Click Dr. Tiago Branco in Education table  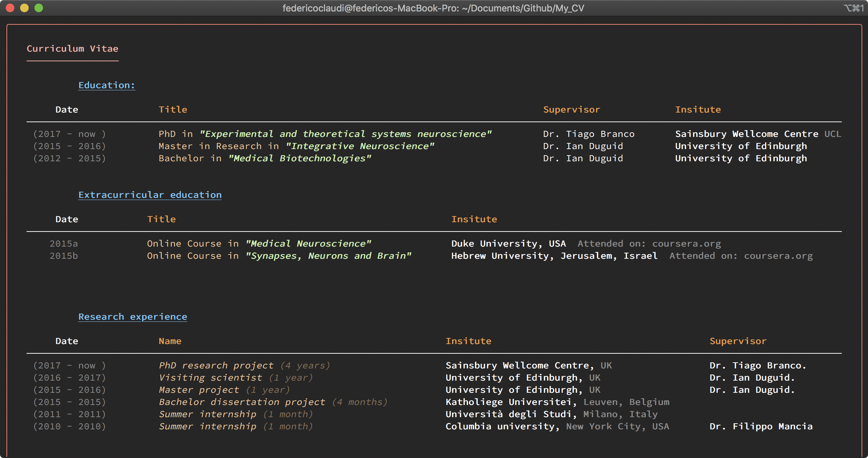[x=589, y=134]
